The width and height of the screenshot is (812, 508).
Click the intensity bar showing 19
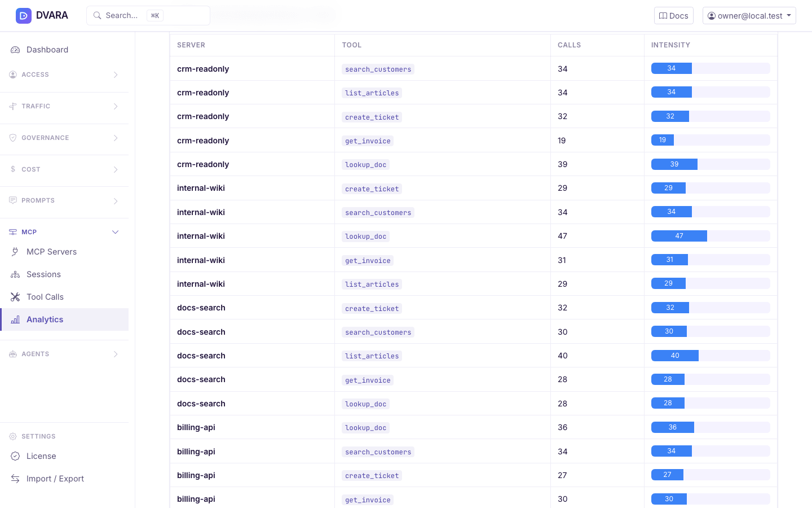click(x=663, y=140)
